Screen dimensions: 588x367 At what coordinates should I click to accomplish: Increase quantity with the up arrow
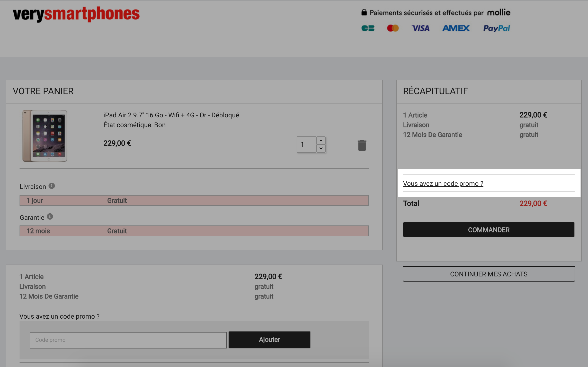[321, 141]
